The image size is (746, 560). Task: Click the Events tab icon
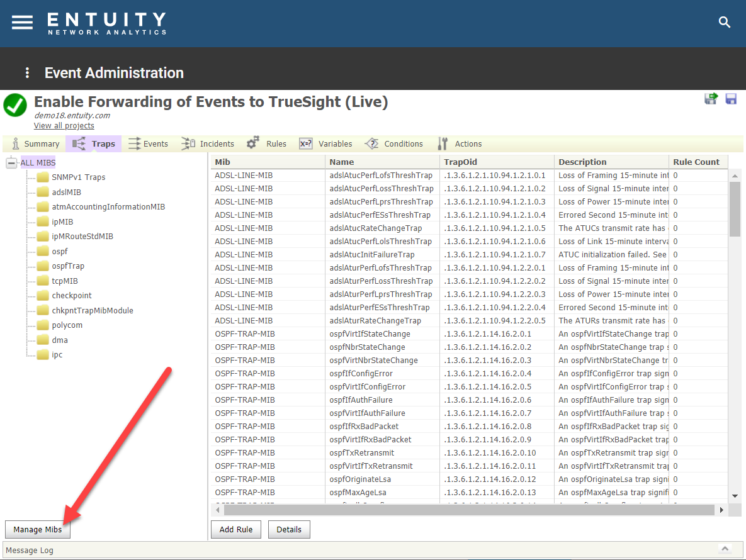pyautogui.click(x=135, y=143)
